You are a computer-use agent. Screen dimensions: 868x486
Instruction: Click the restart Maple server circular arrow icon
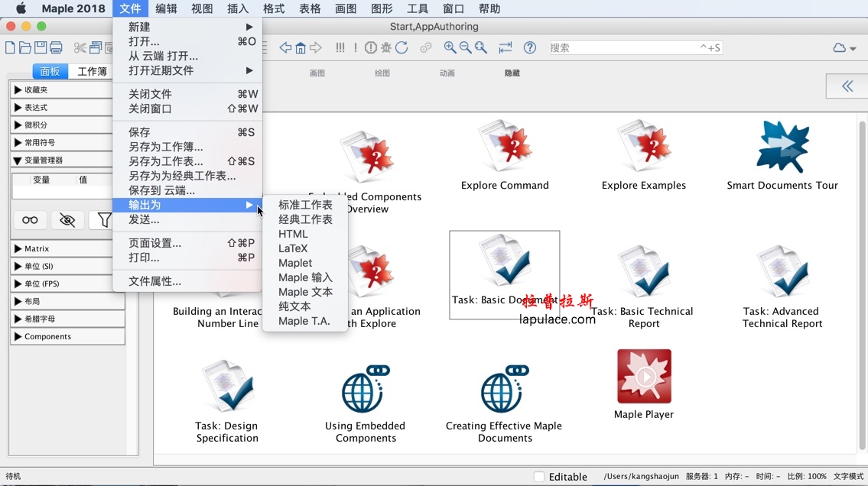(x=402, y=47)
